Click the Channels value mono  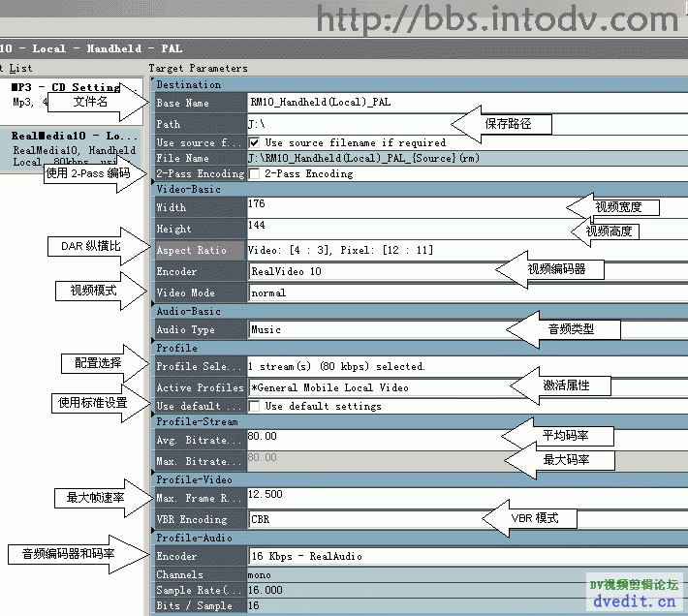(x=260, y=575)
